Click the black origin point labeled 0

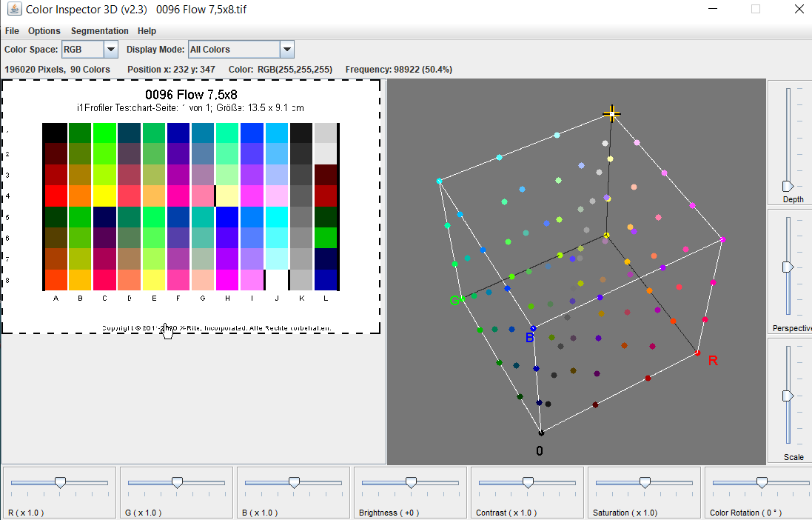coord(541,433)
